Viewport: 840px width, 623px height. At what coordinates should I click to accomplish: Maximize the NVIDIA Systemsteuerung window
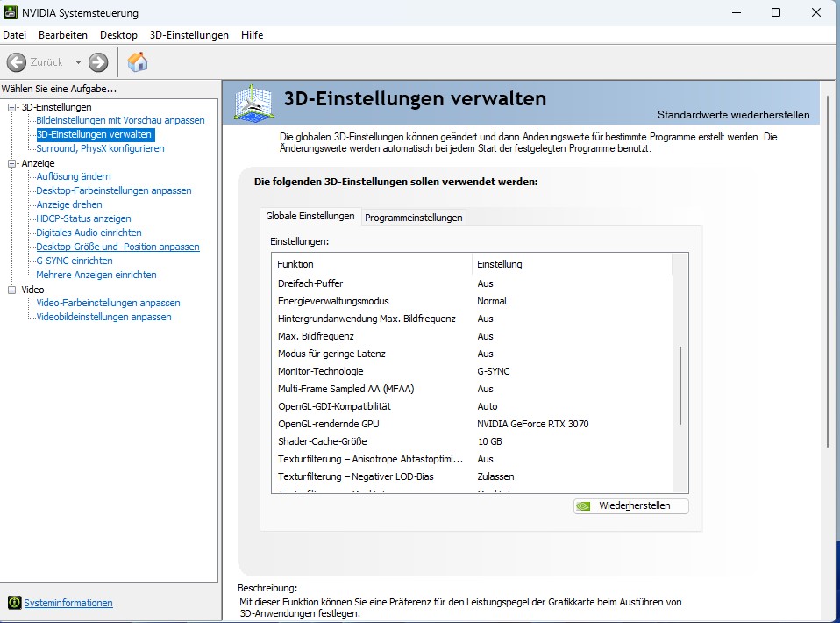tap(776, 12)
